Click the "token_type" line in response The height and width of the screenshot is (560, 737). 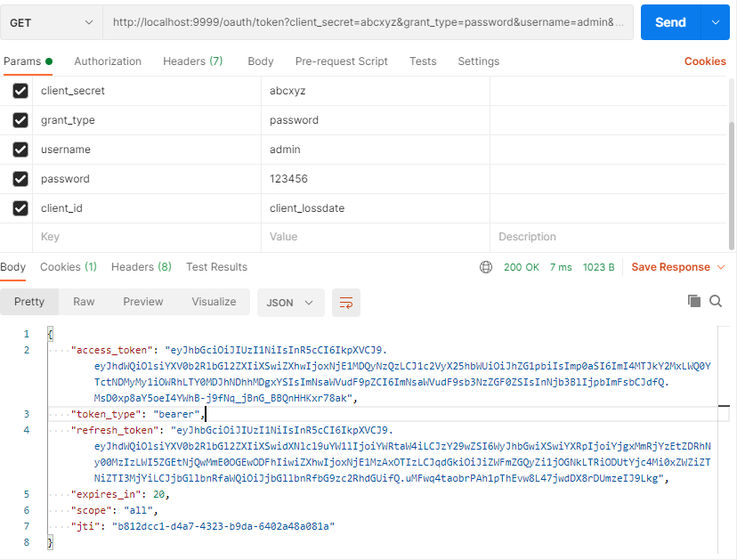click(138, 414)
